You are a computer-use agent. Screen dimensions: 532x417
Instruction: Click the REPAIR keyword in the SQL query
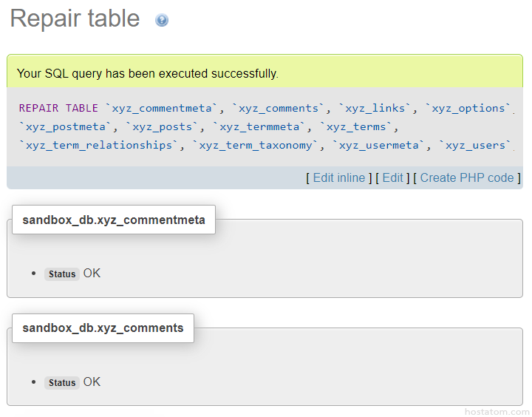38,108
